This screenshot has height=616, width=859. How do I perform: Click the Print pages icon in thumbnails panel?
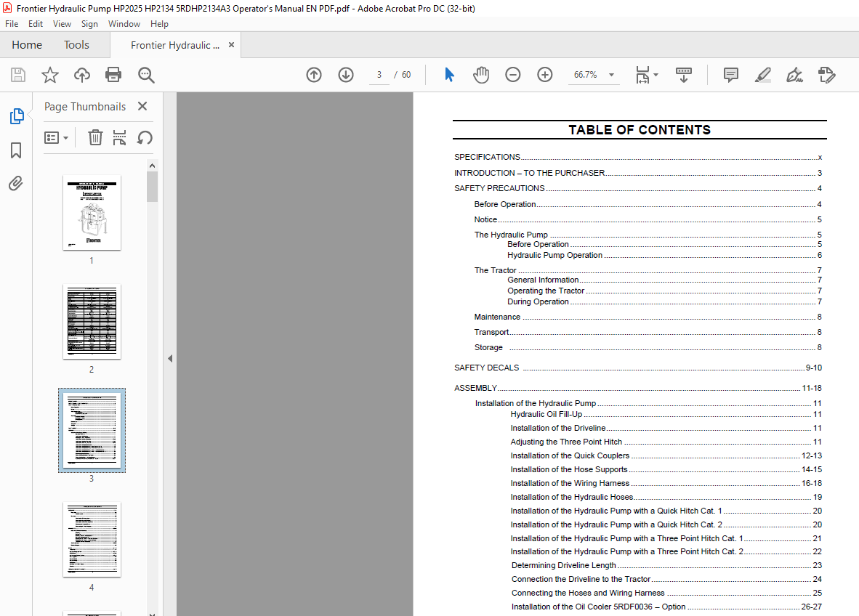coord(119,137)
